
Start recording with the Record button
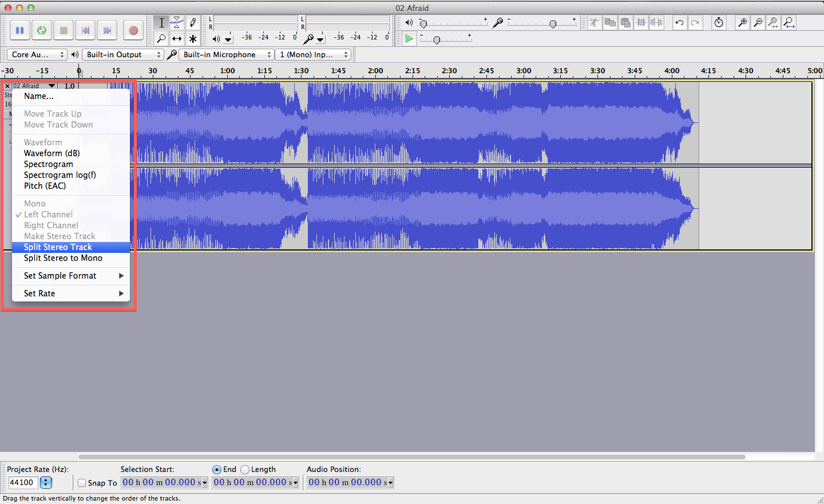click(133, 30)
